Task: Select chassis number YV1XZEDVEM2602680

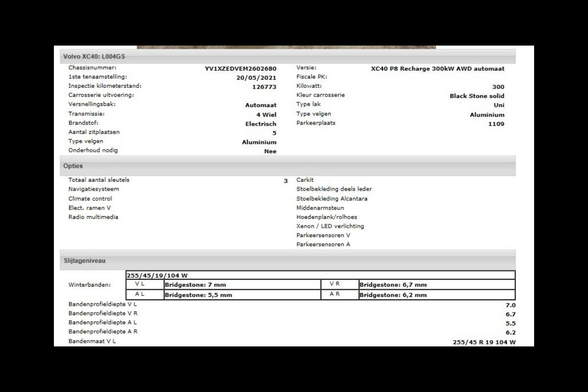Action: pyautogui.click(x=240, y=69)
